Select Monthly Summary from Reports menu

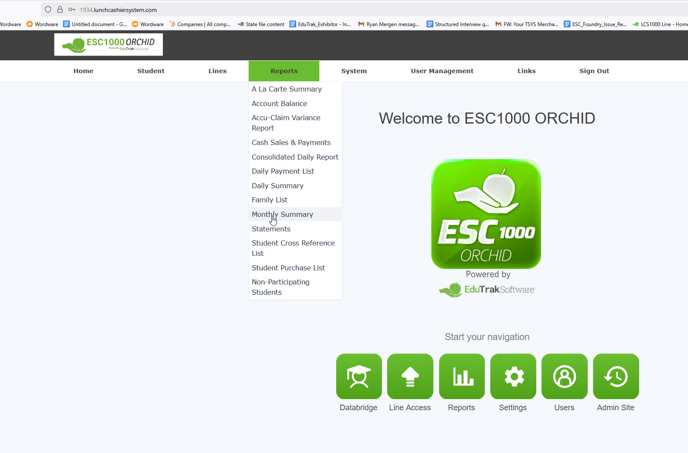(x=282, y=214)
